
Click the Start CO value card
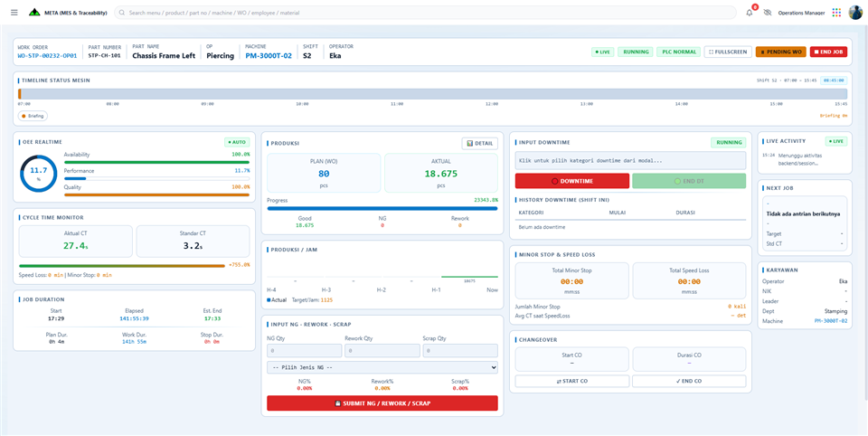tap(572, 359)
